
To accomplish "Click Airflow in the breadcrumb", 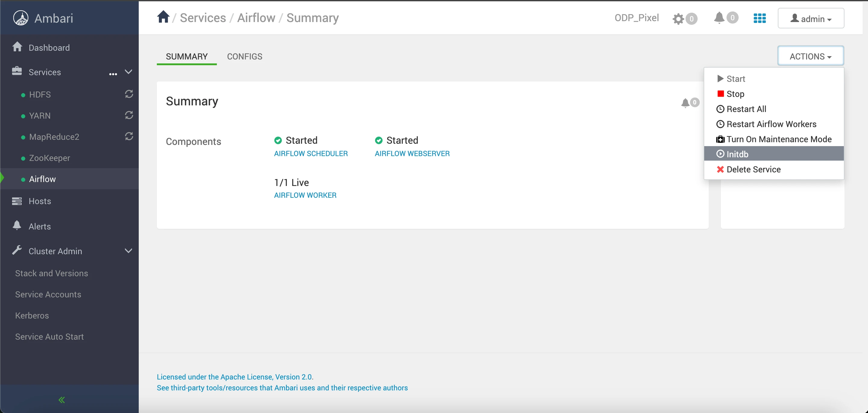I will pyautogui.click(x=256, y=18).
